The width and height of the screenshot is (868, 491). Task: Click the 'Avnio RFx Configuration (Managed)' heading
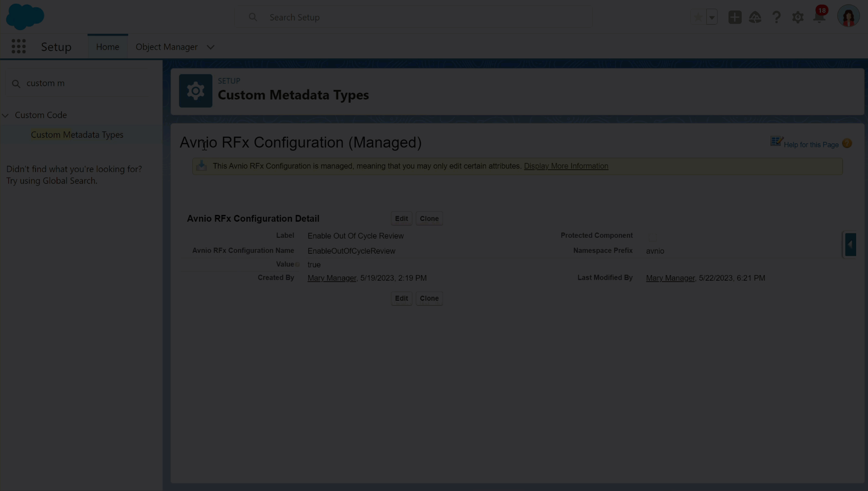pyautogui.click(x=300, y=142)
